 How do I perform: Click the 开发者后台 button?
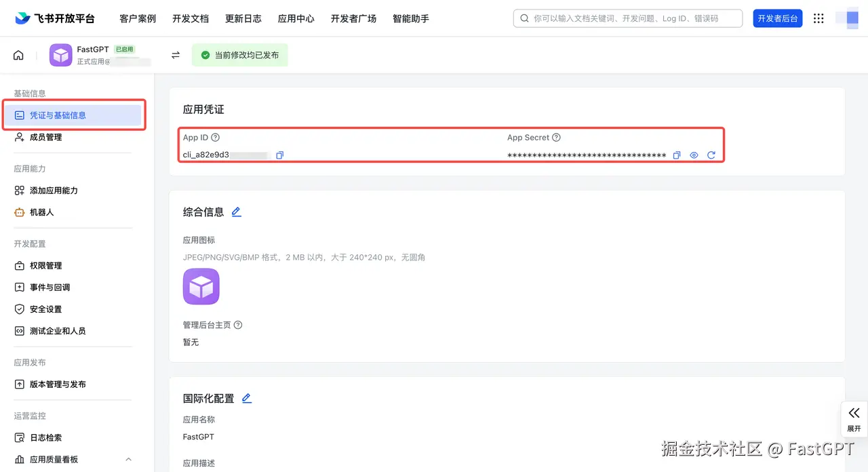(778, 18)
